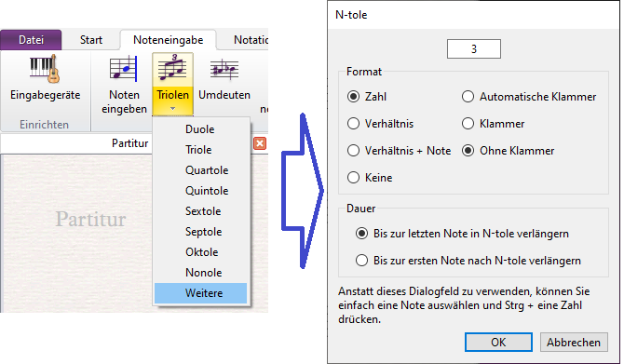
Task: Click the Noten eingeben staff icon
Action: (124, 69)
